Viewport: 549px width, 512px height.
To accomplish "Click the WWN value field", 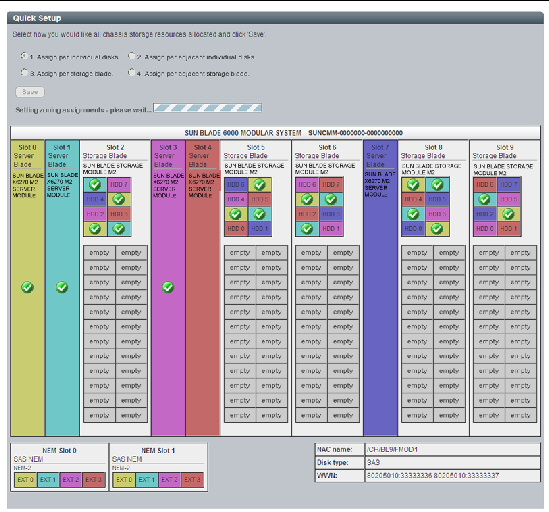I will [452, 476].
